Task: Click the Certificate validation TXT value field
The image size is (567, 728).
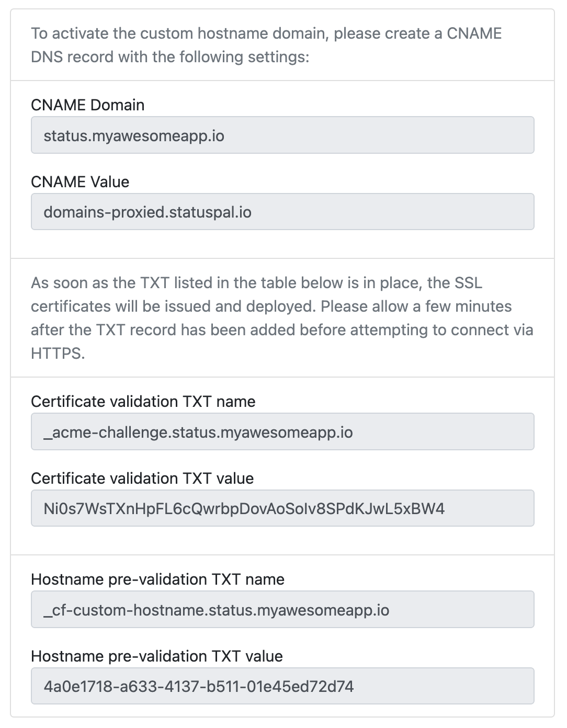Action: (x=282, y=508)
